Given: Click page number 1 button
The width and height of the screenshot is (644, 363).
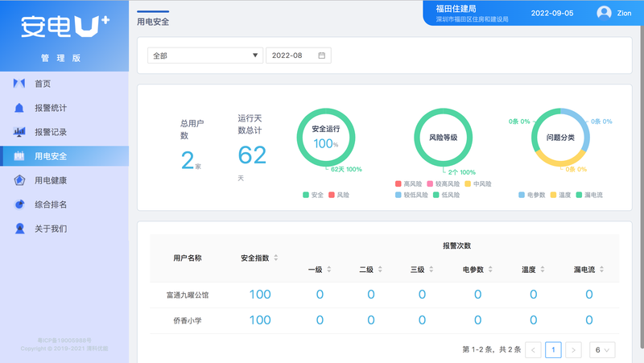Looking at the screenshot, I should click(x=553, y=350).
